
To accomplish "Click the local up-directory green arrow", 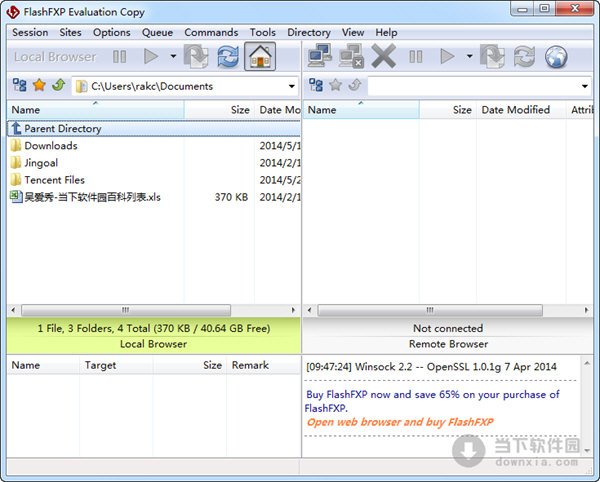I will [x=59, y=85].
